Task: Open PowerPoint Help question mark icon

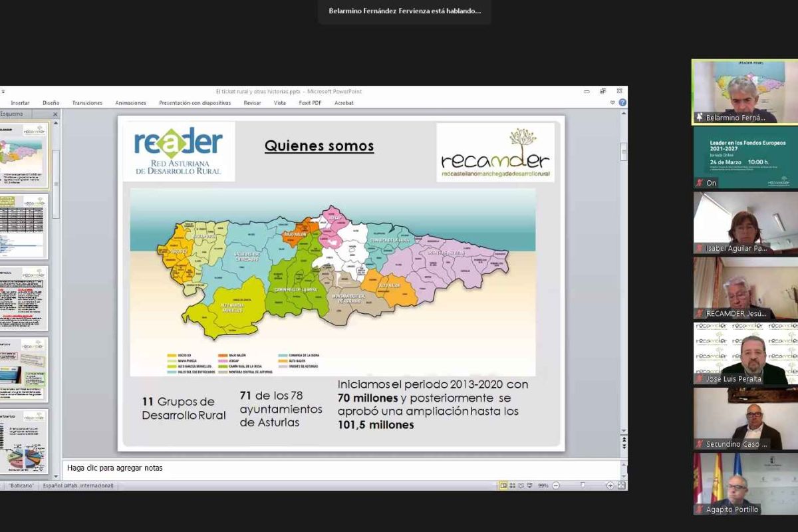Action: click(x=622, y=102)
